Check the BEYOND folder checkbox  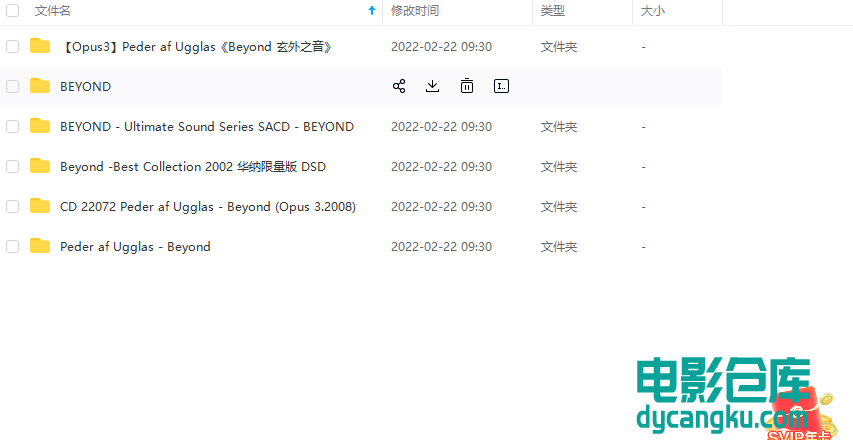(x=13, y=86)
